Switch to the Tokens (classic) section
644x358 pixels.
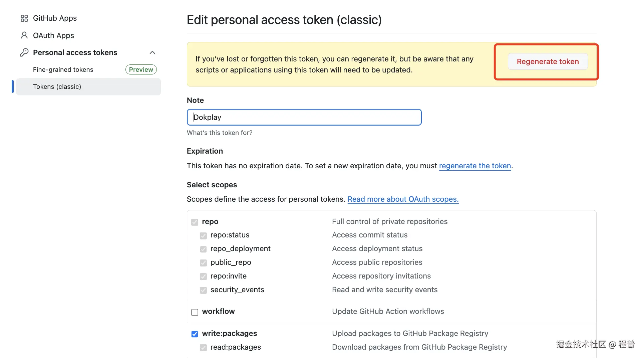click(x=57, y=86)
